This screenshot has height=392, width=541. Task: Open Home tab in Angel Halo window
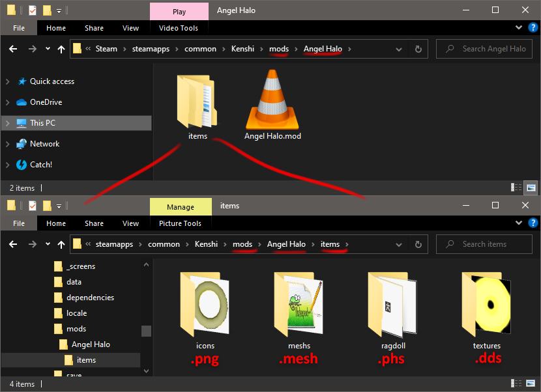pos(56,28)
